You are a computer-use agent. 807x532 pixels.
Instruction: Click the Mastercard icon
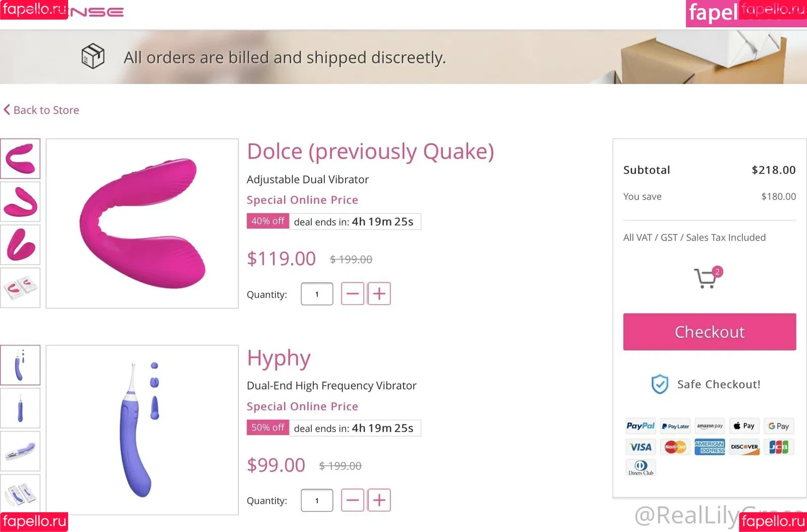point(675,447)
